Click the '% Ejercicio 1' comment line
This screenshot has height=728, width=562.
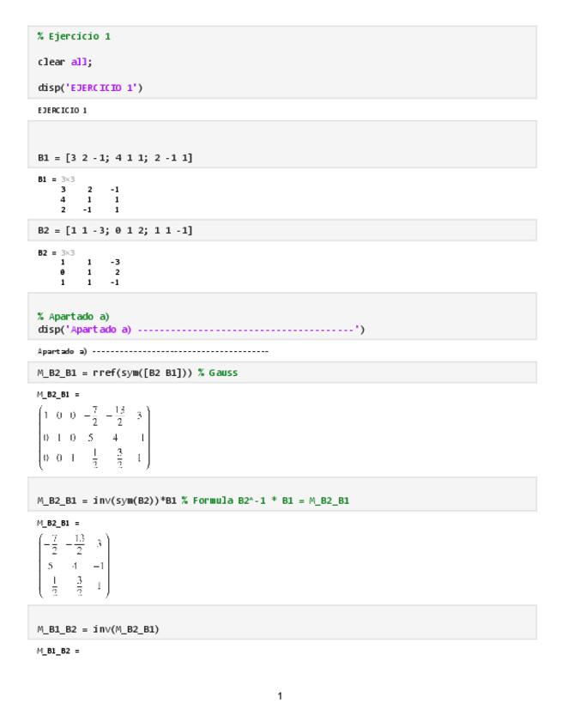74,36
